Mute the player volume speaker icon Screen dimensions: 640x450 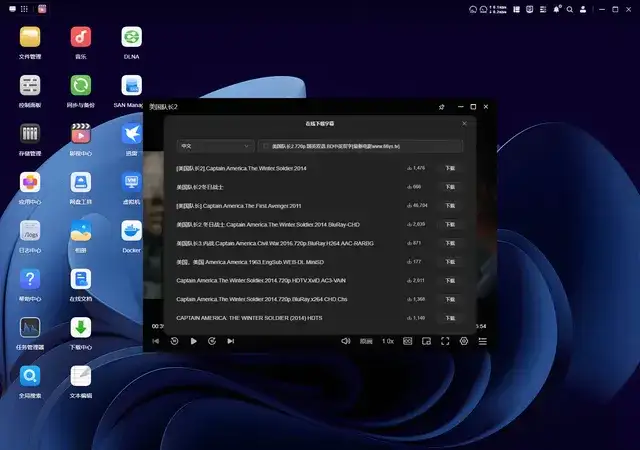(x=346, y=341)
